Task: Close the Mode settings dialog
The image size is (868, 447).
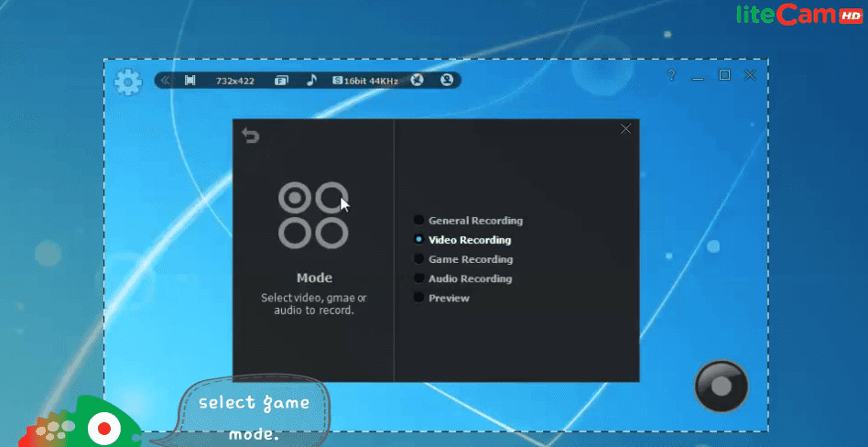Action: [x=625, y=128]
